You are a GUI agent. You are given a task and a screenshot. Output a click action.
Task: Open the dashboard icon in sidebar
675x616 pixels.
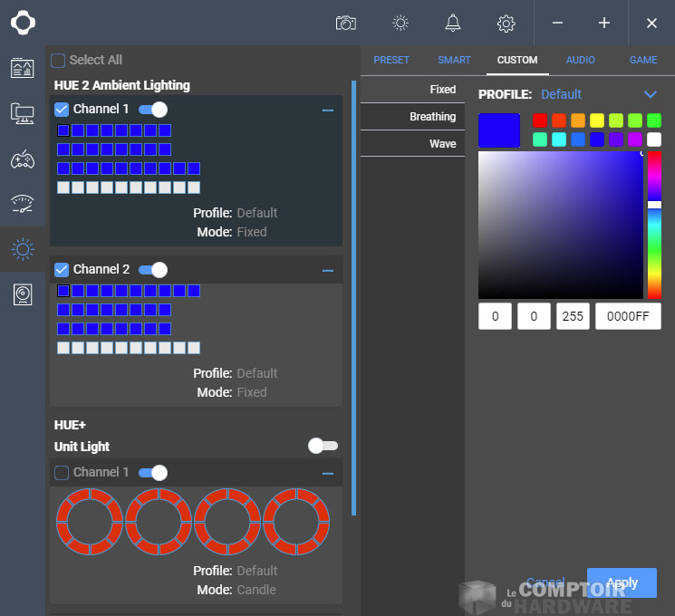pyautogui.click(x=23, y=68)
